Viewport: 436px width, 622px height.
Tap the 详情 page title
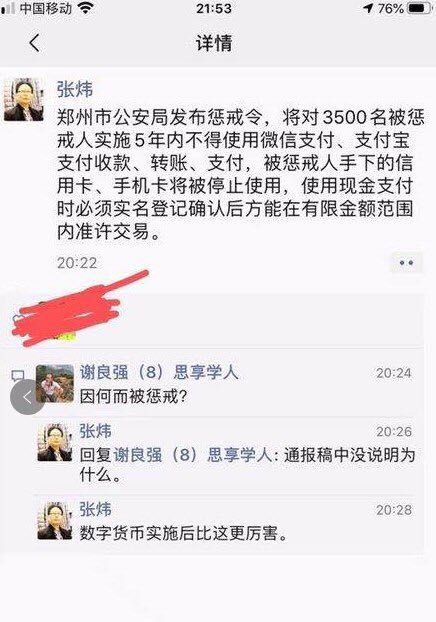[214, 43]
